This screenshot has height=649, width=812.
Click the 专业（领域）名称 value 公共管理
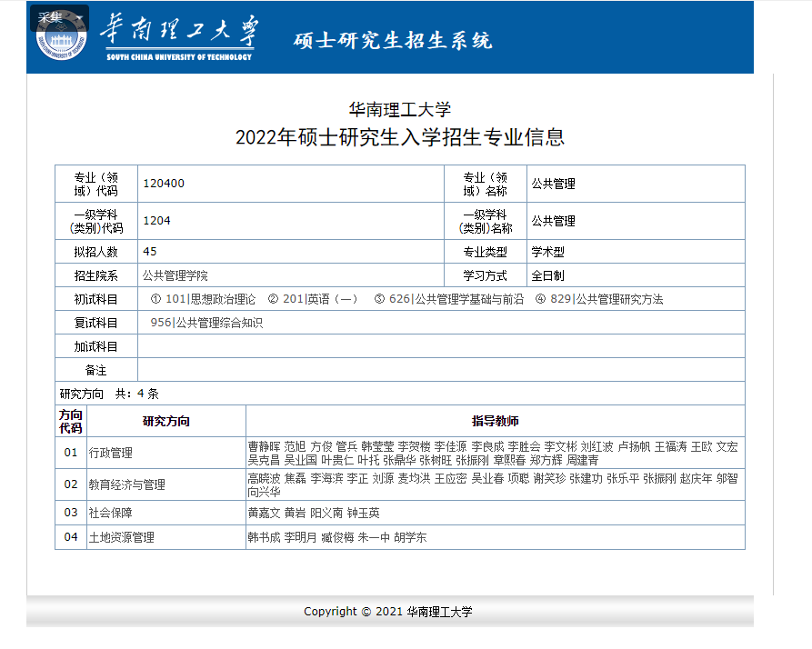(553, 184)
